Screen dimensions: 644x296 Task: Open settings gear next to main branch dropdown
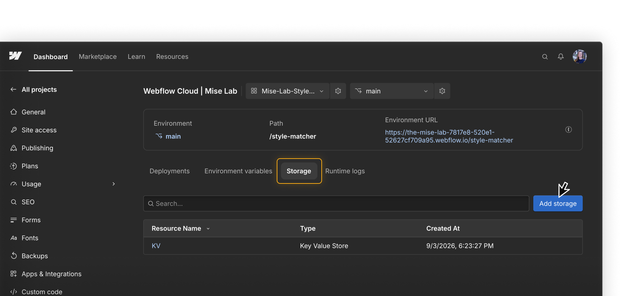coord(442,91)
